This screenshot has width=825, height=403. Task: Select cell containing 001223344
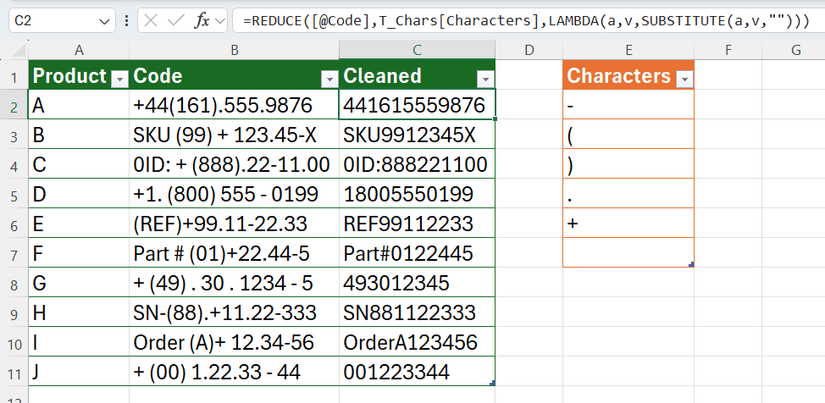pos(417,372)
